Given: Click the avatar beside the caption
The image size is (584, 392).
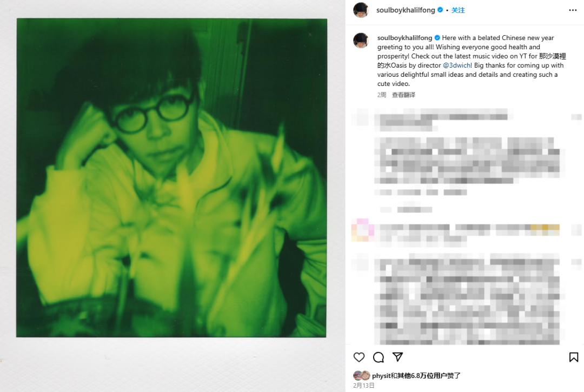Looking at the screenshot, I should tap(361, 41).
